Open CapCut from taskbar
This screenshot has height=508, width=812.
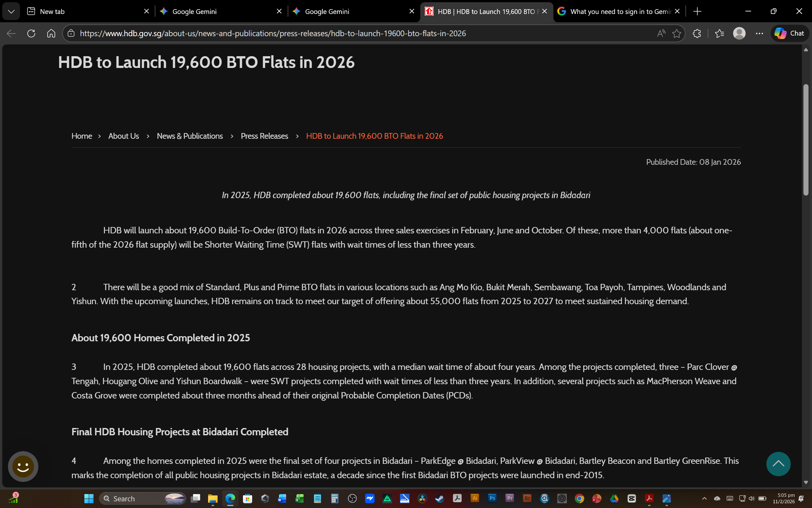tap(632, 498)
